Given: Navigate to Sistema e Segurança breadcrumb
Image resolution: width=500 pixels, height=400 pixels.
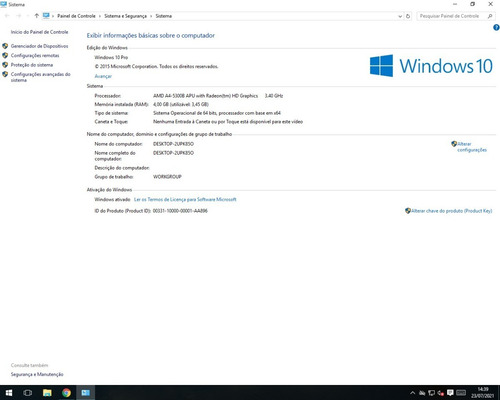Looking at the screenshot, I should [125, 16].
